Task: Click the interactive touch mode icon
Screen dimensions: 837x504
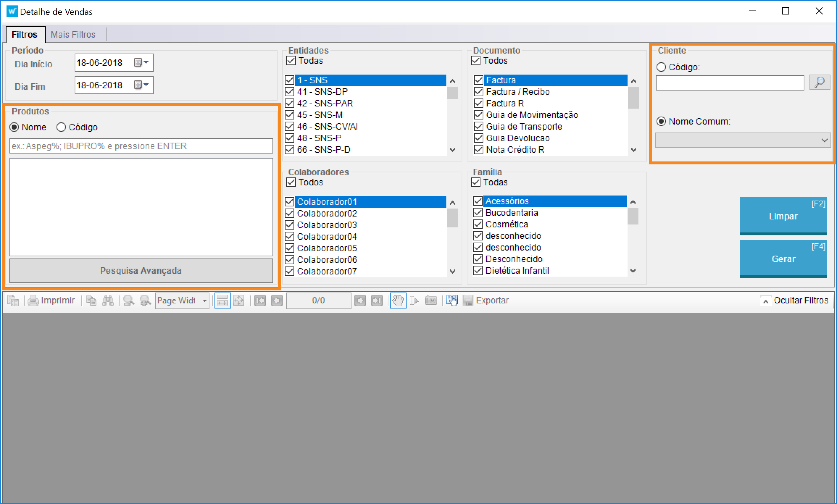Action: [452, 301]
